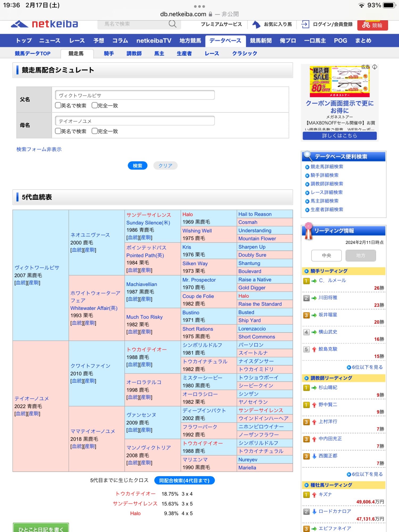Open Machiavellian pedigree link
399x532 pixels.
pyautogui.click(x=142, y=284)
